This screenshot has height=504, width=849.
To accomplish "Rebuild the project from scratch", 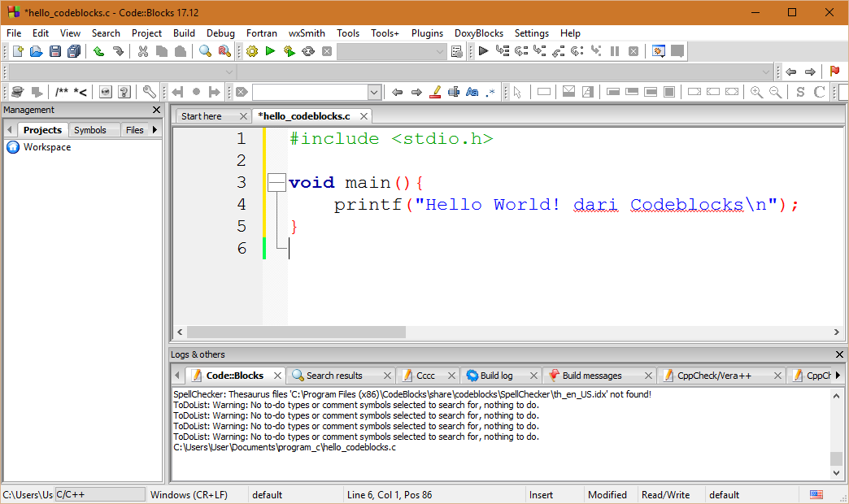I will pyautogui.click(x=308, y=50).
